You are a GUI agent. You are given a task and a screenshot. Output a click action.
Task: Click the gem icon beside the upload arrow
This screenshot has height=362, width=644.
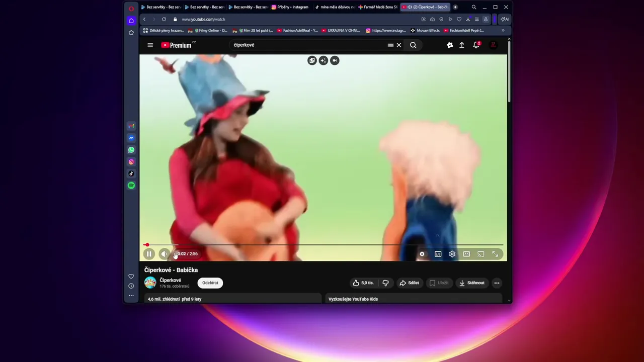(x=450, y=45)
